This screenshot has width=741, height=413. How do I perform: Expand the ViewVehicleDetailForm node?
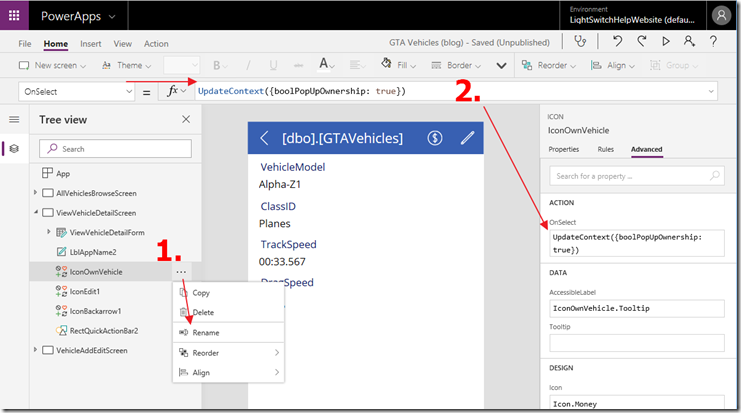[x=49, y=232]
